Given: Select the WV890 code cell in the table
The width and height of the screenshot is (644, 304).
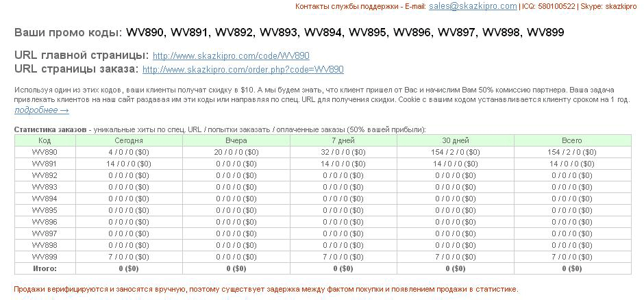Looking at the screenshot, I should (x=45, y=152).
